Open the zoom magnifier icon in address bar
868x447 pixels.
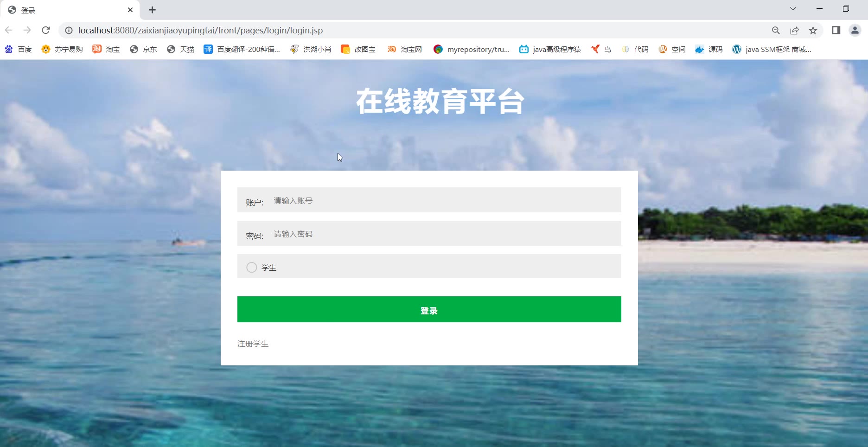click(776, 30)
